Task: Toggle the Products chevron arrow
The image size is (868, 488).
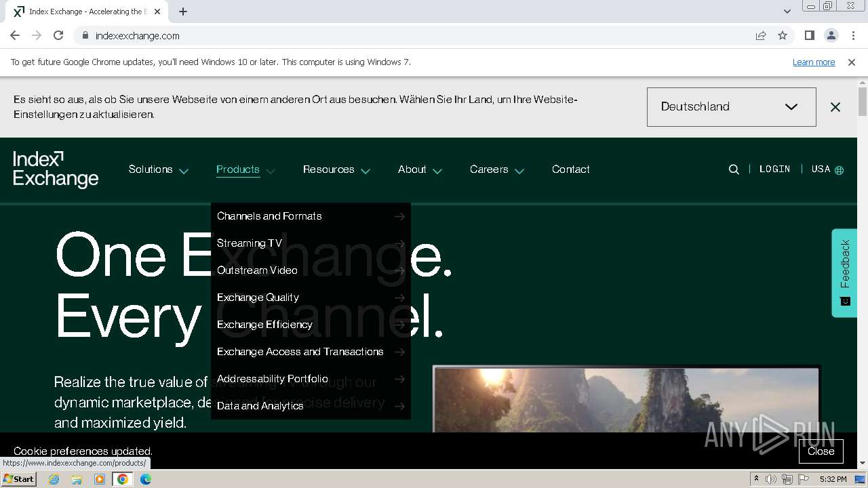Action: click(x=270, y=171)
